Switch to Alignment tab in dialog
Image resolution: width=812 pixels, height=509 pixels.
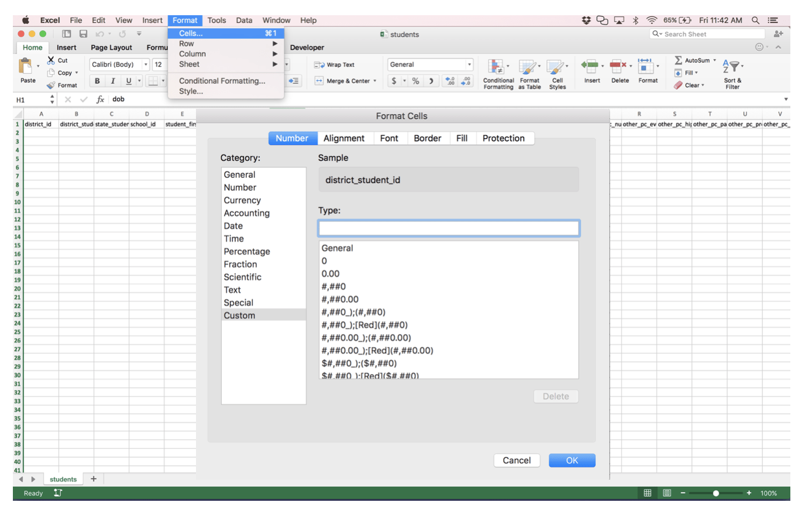[x=344, y=138]
